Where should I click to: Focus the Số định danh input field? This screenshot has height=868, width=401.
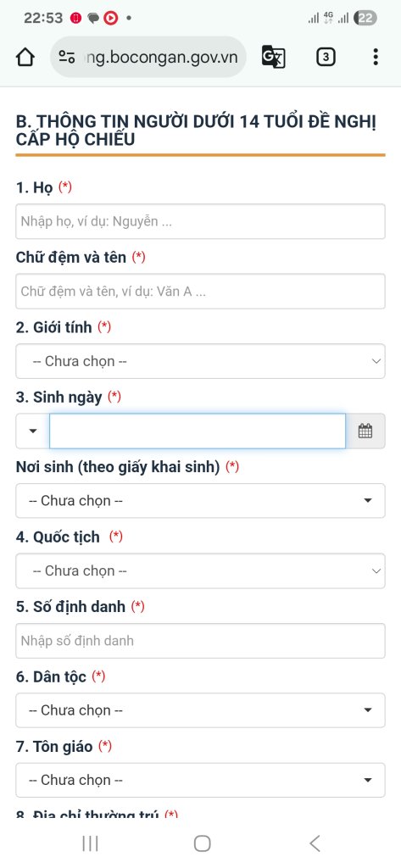coord(200,641)
